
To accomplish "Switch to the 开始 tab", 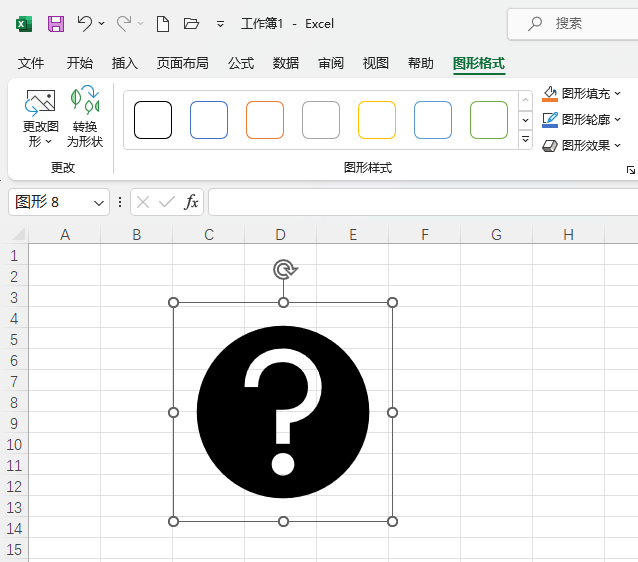I will pyautogui.click(x=80, y=63).
